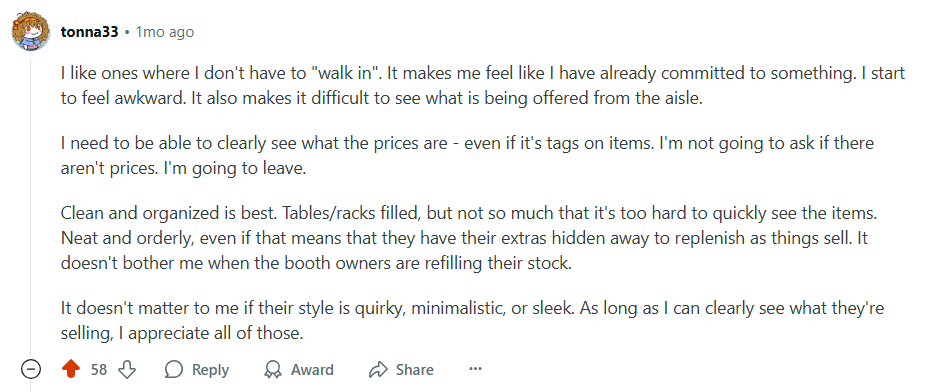The image size is (944, 392).
Task: Select the Share text label
Action: point(414,370)
